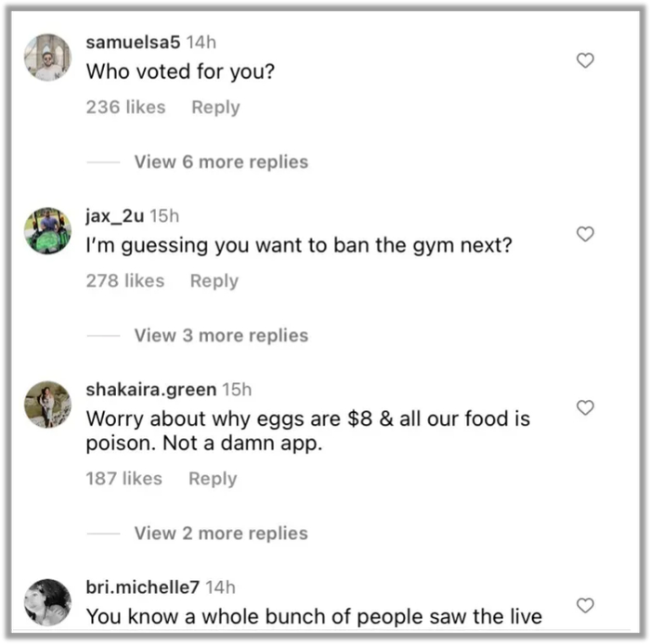Visit the jax_2u username link
Image resolution: width=650 pixels, height=644 pixels.
115,215
